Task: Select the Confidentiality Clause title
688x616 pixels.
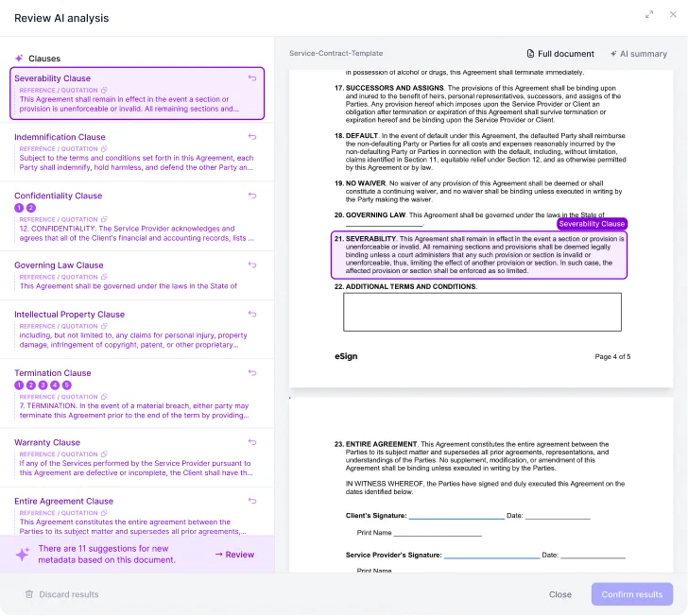Action: 58,197
